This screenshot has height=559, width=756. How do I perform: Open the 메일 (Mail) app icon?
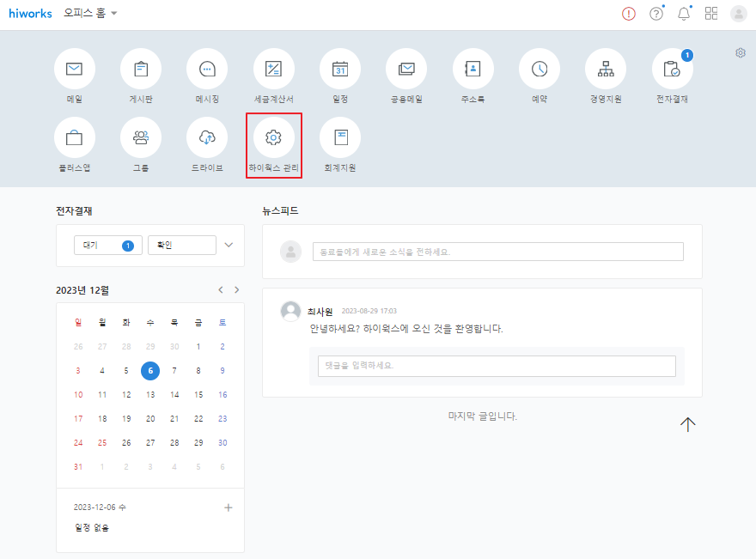pyautogui.click(x=75, y=70)
